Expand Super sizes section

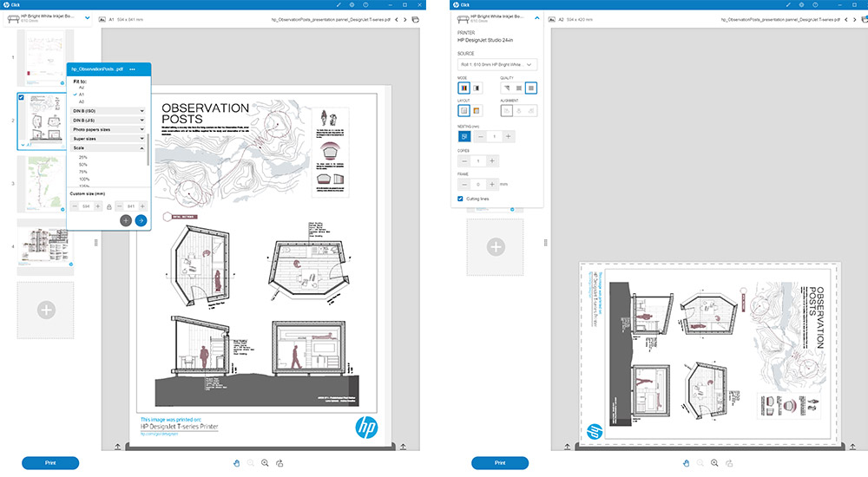(x=108, y=139)
